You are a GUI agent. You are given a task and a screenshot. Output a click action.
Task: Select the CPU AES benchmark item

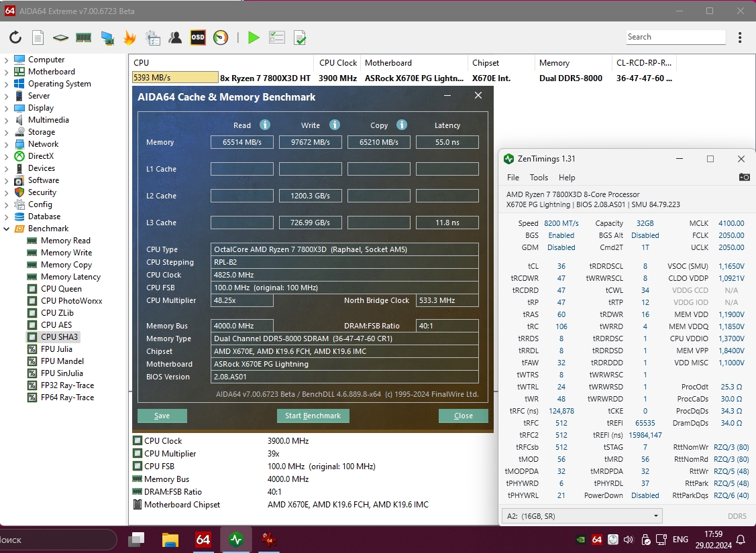click(x=56, y=324)
